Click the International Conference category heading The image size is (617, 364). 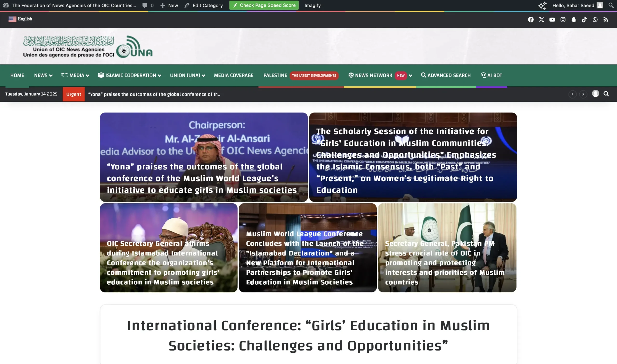308,336
